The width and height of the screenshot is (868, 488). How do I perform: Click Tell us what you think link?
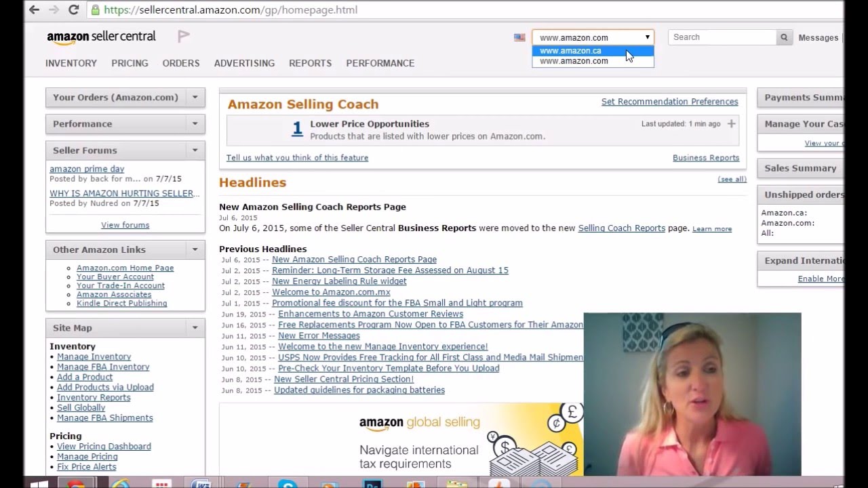tap(297, 158)
